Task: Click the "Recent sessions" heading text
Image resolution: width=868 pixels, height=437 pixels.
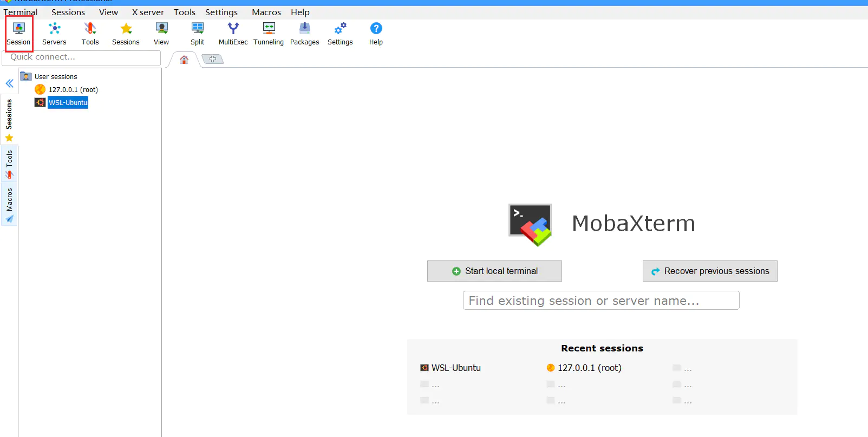Action: 602,348
